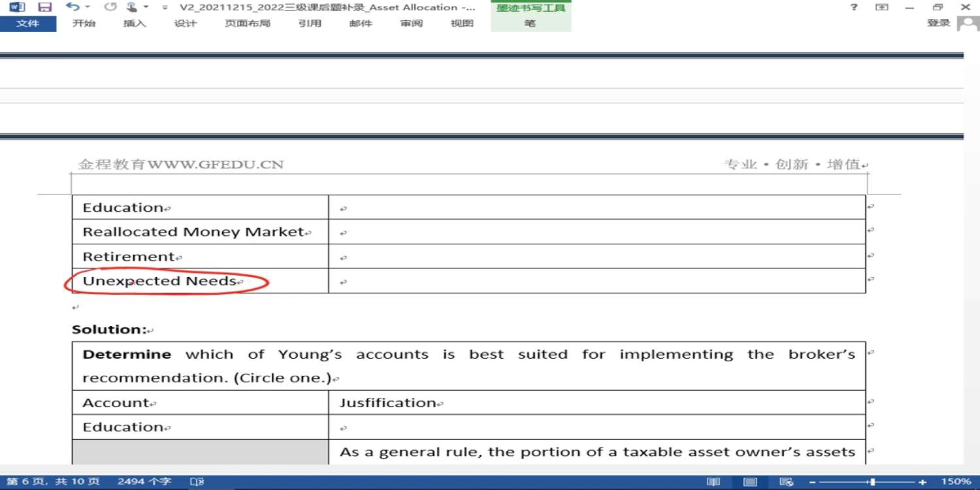Open Ribbon Display Options
Viewport: 980px width, 490px height.
pyautogui.click(x=882, y=7)
